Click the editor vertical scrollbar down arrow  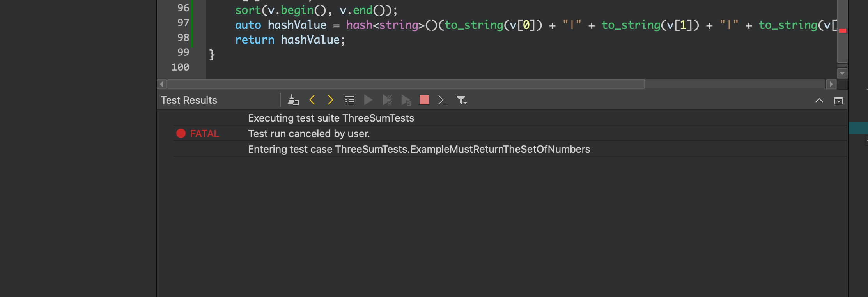click(842, 73)
